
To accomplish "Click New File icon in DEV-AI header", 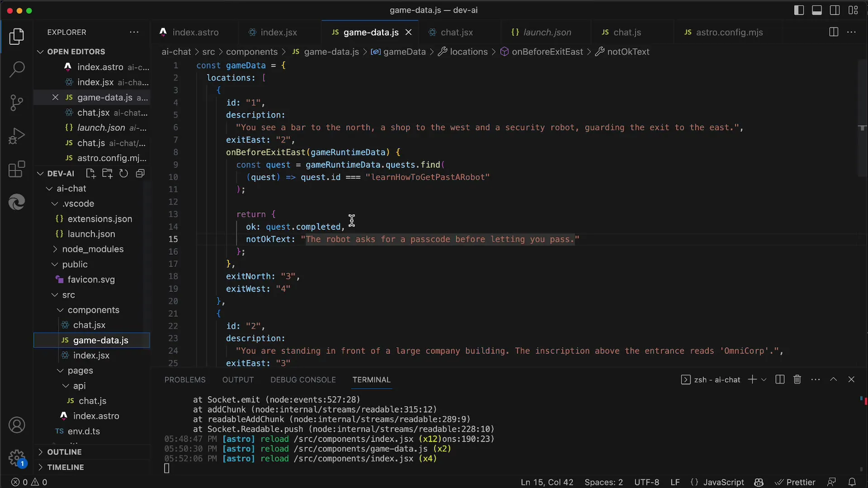I will pyautogui.click(x=91, y=173).
